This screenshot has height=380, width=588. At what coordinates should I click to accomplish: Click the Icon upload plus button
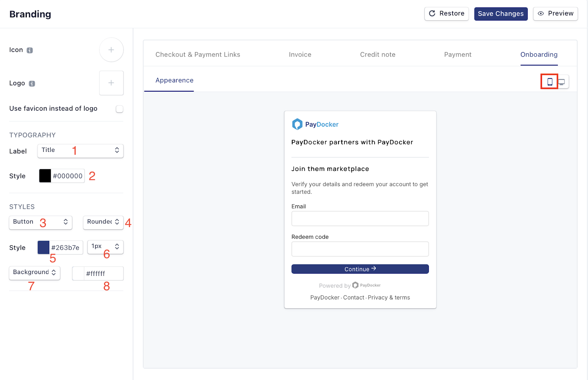(x=111, y=50)
